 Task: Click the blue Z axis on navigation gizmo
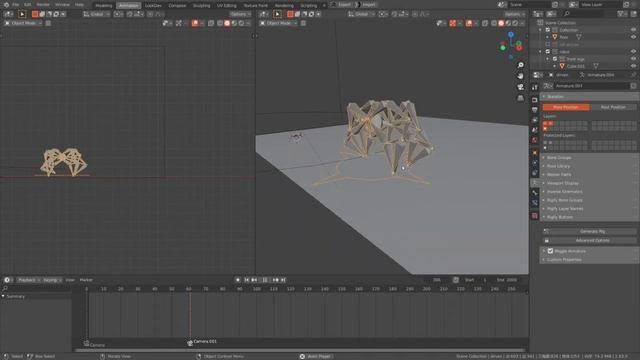pos(511,35)
